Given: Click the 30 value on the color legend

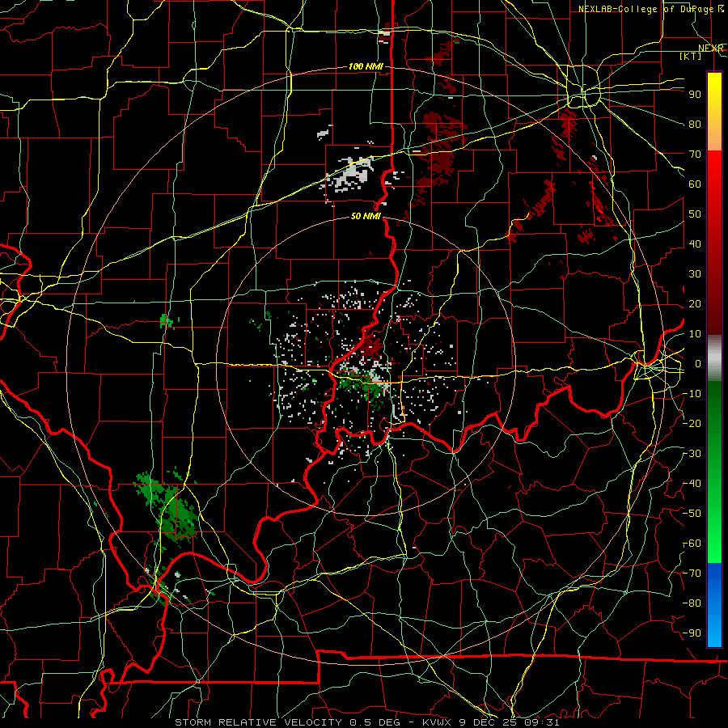Looking at the screenshot, I should click(695, 274).
